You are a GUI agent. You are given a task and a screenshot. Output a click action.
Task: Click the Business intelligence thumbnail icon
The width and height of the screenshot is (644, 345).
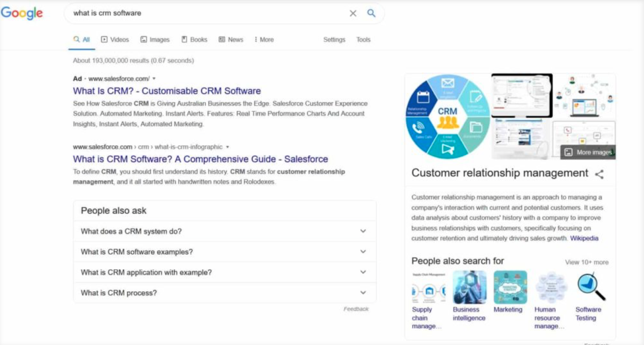click(x=469, y=288)
